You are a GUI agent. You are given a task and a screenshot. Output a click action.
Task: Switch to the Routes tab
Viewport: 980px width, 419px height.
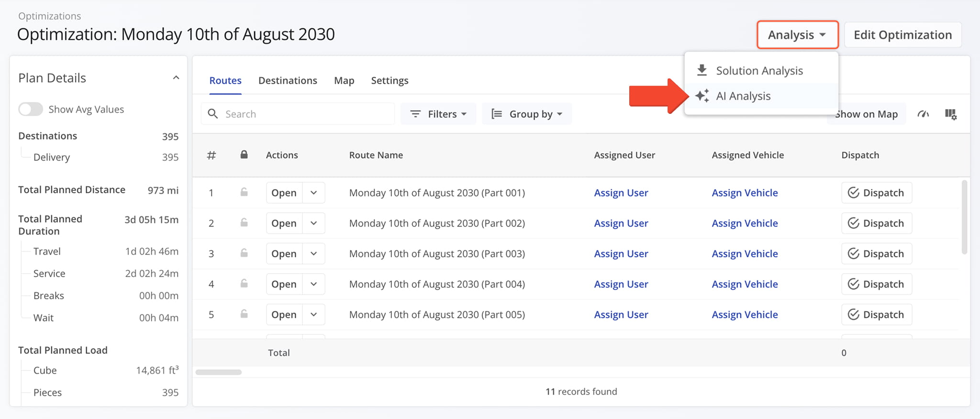point(225,80)
